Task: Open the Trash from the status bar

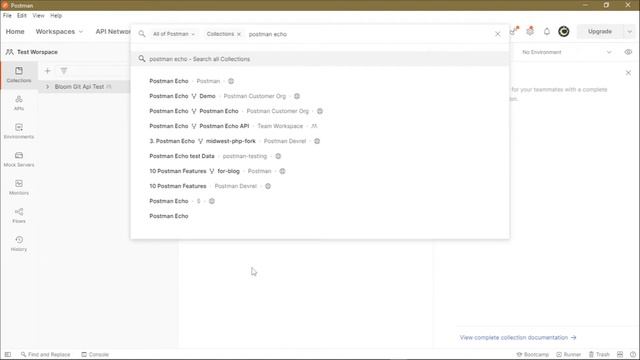Action: click(x=599, y=354)
